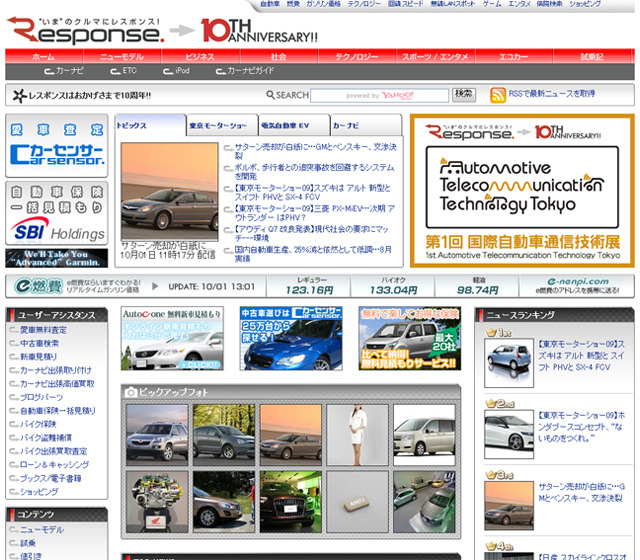Open the カーセンサー 愛車査定 banner
Viewport: 640px width, 560px height.
pos(57,146)
